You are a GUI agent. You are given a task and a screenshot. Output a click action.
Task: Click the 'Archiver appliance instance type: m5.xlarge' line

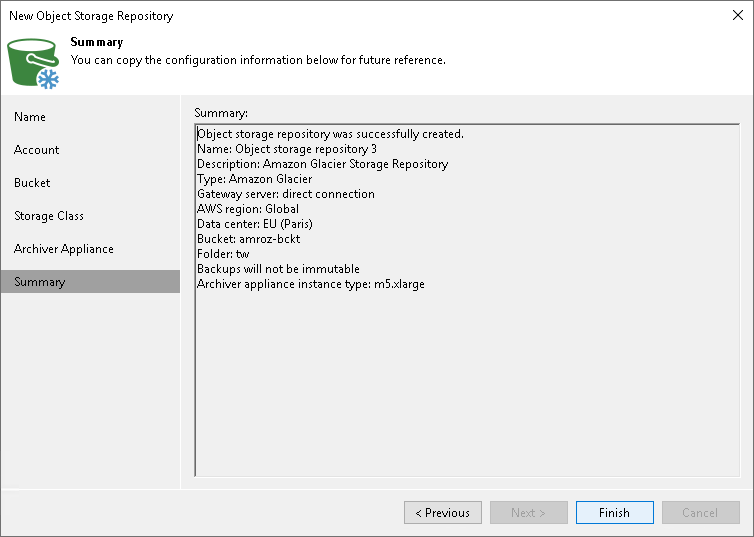pyautogui.click(x=311, y=284)
